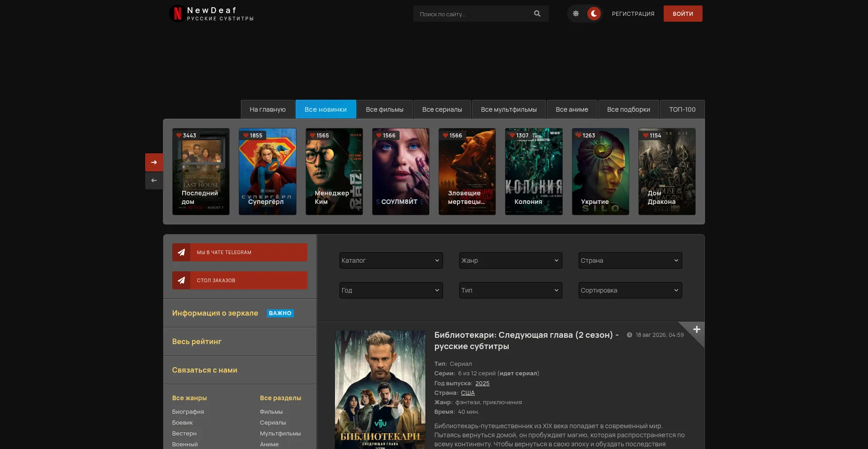Switch to dark theme moon icon
868x449 pixels.
[x=594, y=14]
